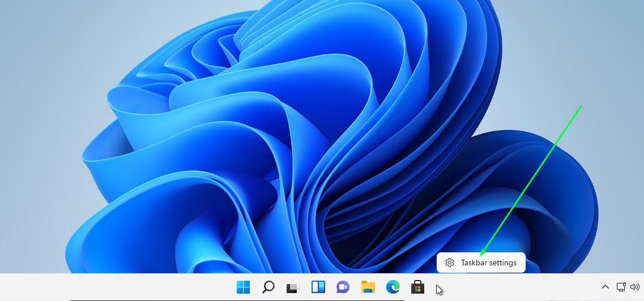Open the Widgets panel

318,287
